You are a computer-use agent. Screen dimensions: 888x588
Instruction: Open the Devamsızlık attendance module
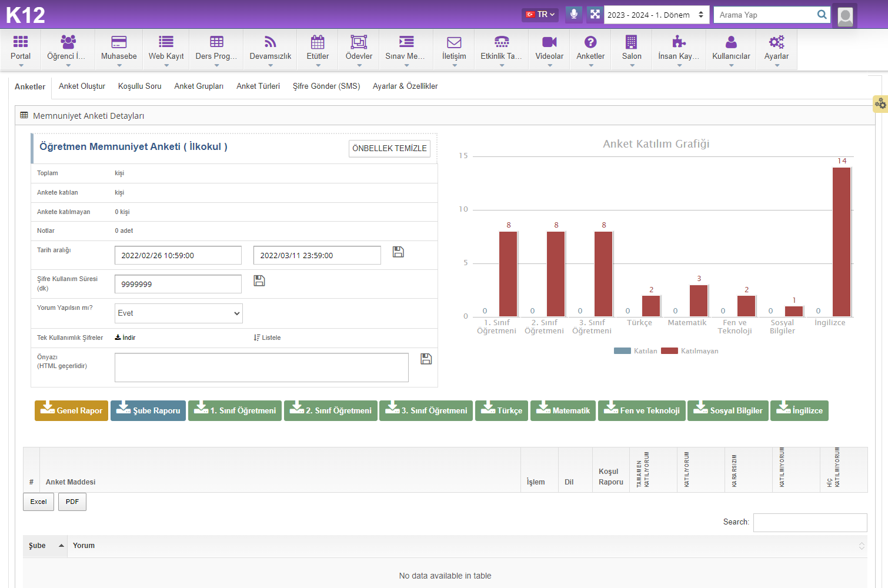pyautogui.click(x=271, y=49)
